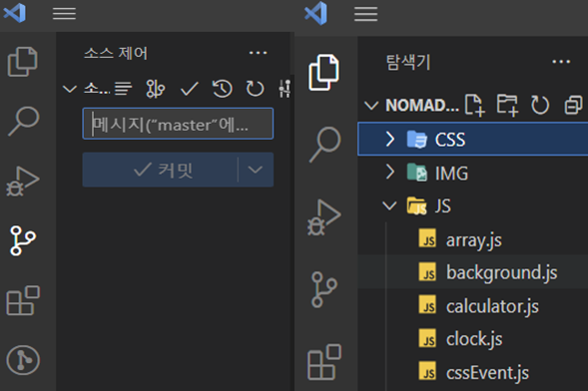
Task: Open more actions (…) of 탐색기 panel
Action: (561, 62)
